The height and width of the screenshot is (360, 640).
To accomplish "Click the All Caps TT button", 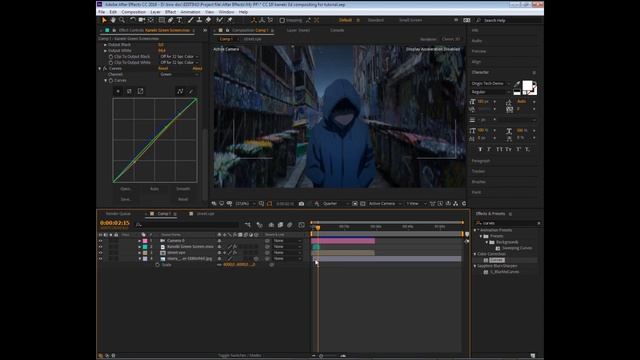I will point(499,149).
